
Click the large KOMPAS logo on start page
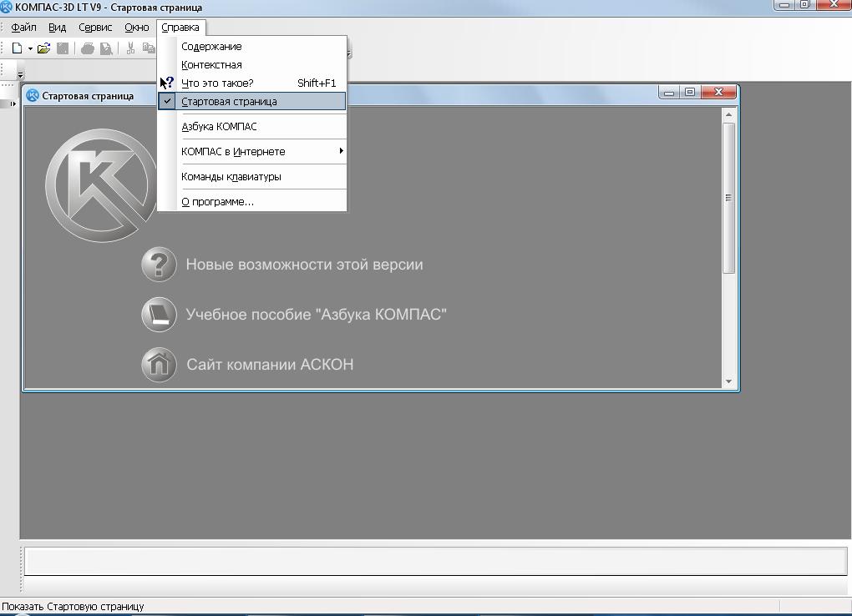pyautogui.click(x=101, y=185)
